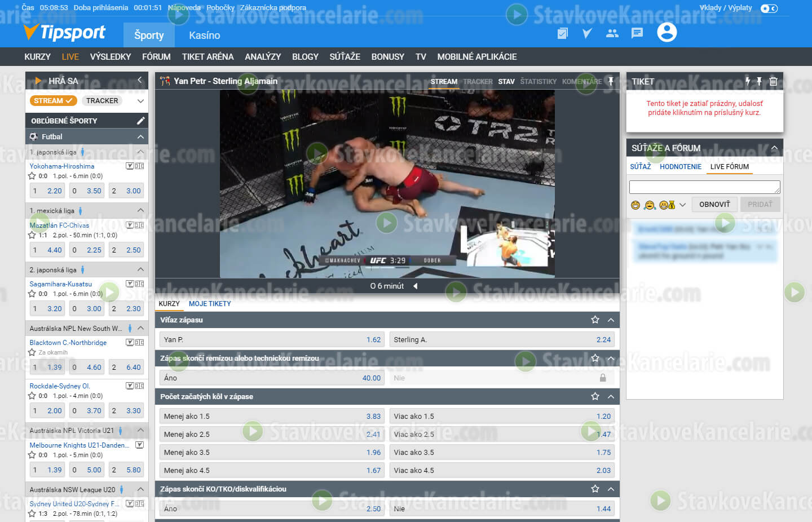Viewport: 812px width, 522px height.
Task: Select Menej ako 2.5 odds 2.41
Action: 272,434
